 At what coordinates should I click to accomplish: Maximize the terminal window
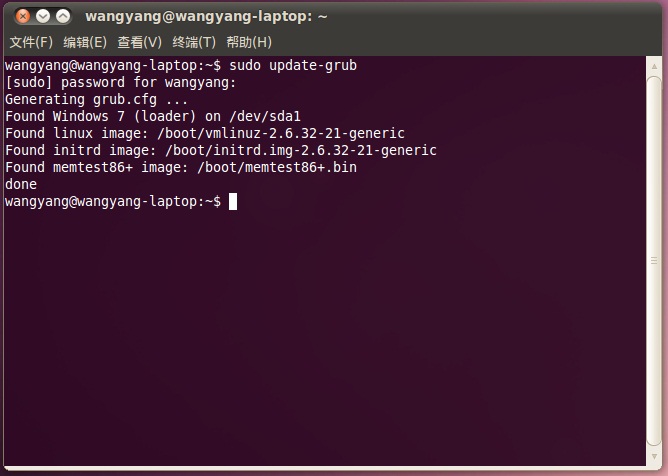(63, 16)
